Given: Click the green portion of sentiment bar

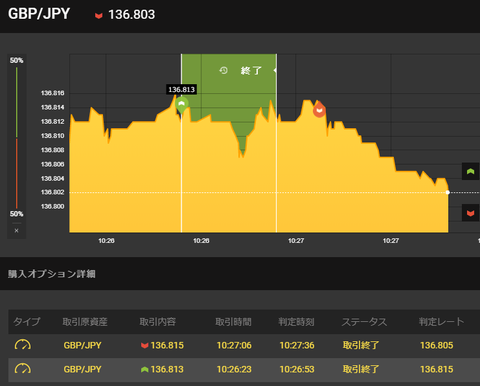Looking at the screenshot, I should [x=17, y=102].
